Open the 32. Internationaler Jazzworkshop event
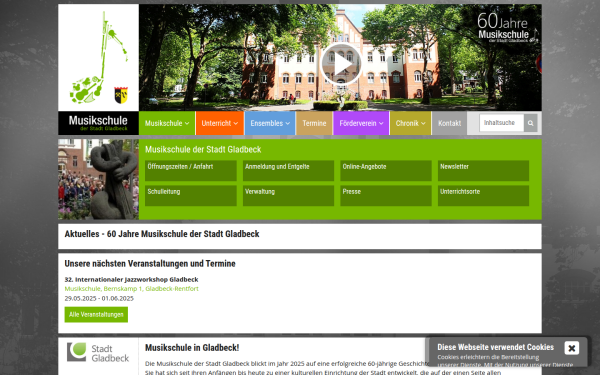This screenshot has height=375, width=600. tap(131, 280)
